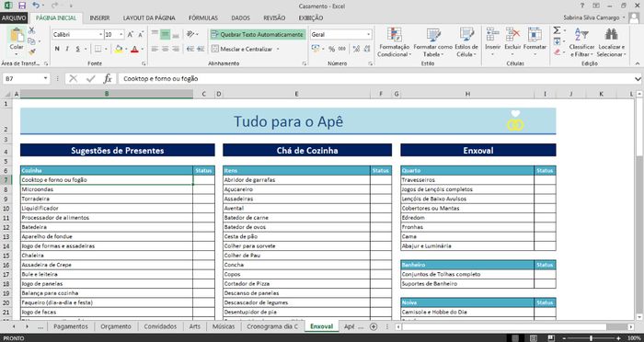
Task: Click the borders icon
Action: (x=98, y=49)
